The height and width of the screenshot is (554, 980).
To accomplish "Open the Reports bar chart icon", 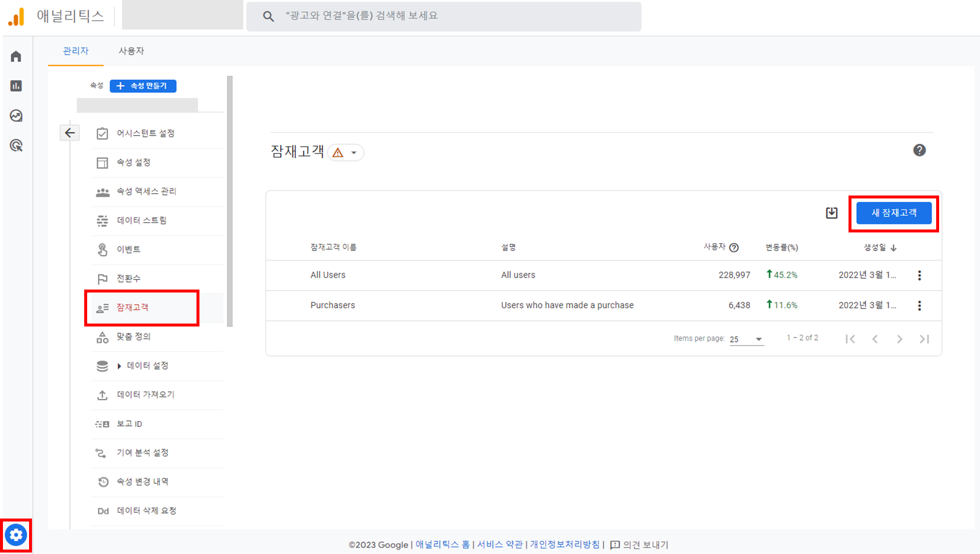I will pos(16,86).
